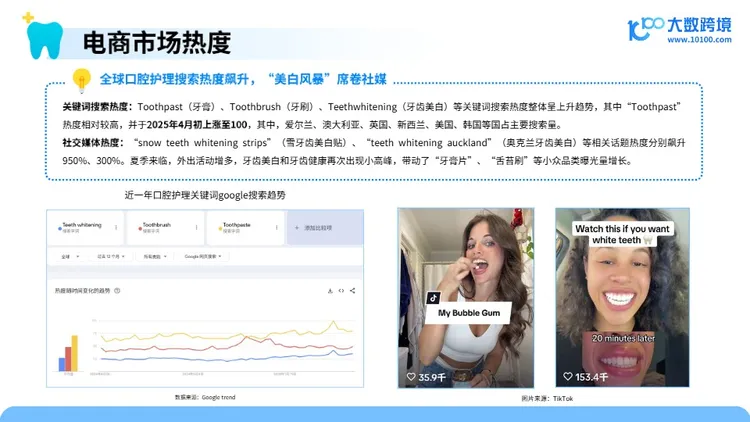Click the quoted phrase teeth whitening auckland
750x422 pixels.
(429, 143)
